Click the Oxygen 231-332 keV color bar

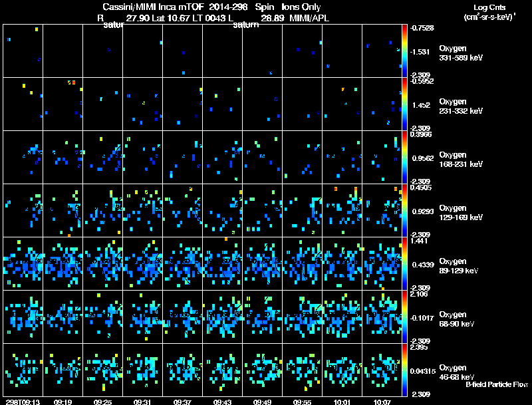click(406, 104)
